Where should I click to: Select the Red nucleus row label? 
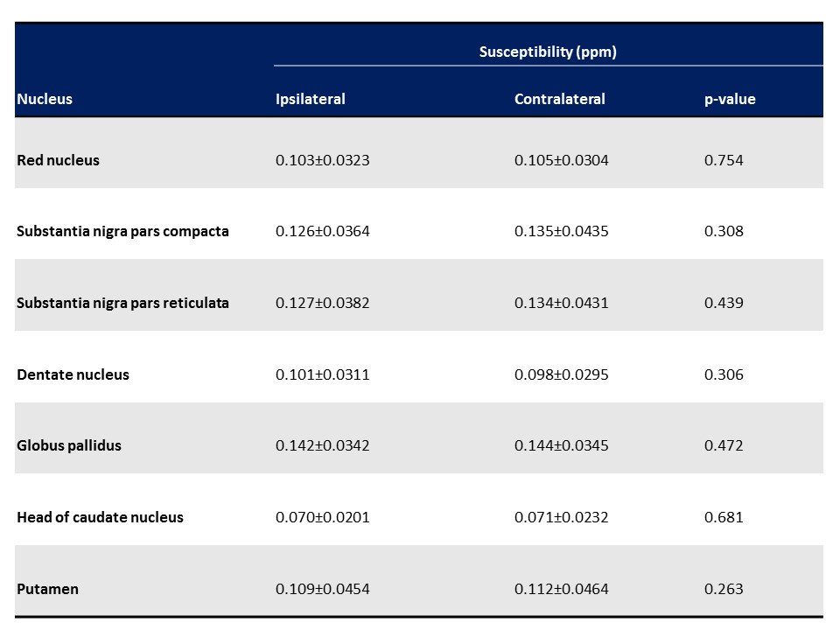coord(58,160)
